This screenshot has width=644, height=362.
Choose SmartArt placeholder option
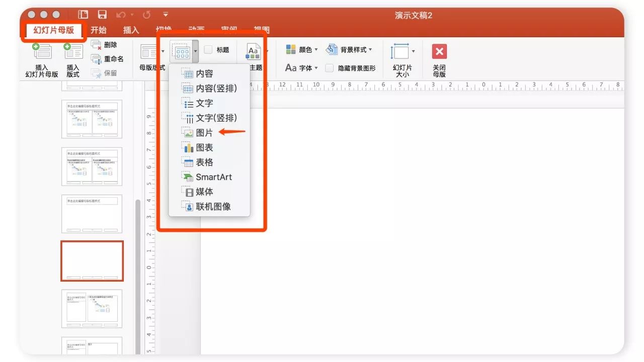tap(213, 177)
